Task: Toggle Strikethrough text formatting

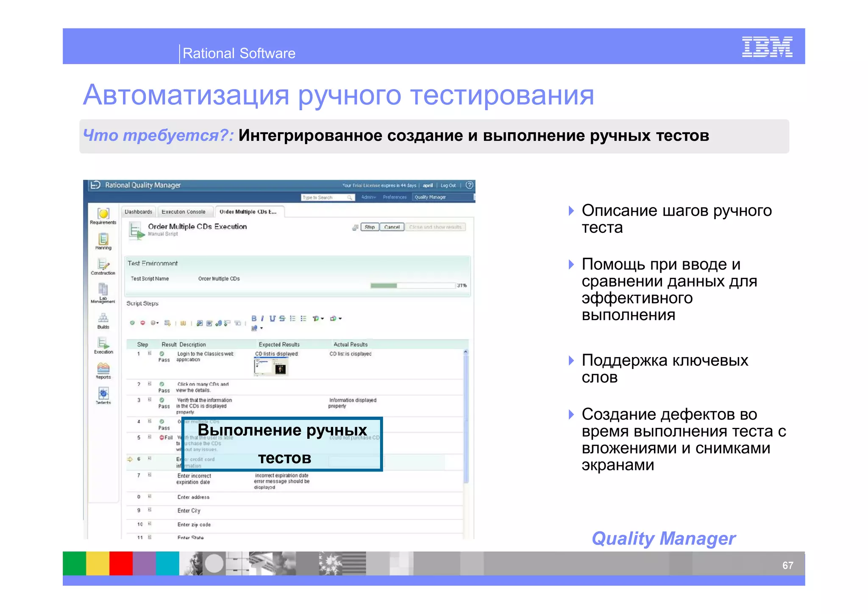Action: [x=282, y=318]
